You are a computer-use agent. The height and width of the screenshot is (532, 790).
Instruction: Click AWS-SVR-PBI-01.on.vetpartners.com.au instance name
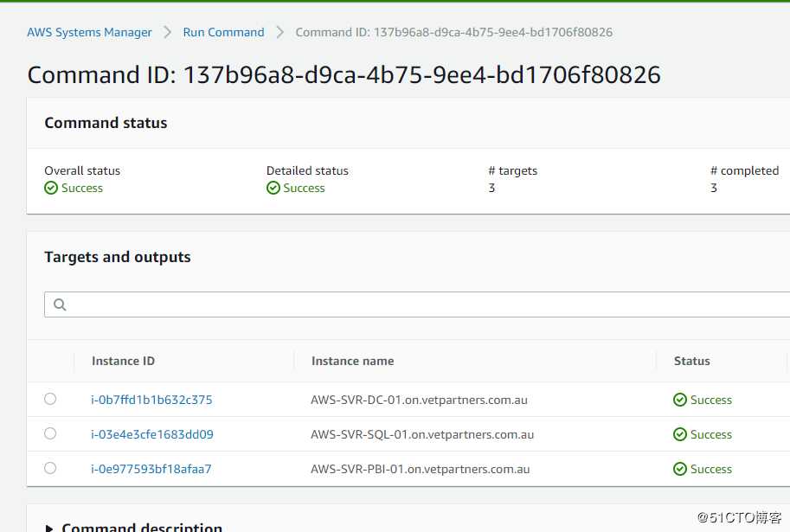coord(421,469)
